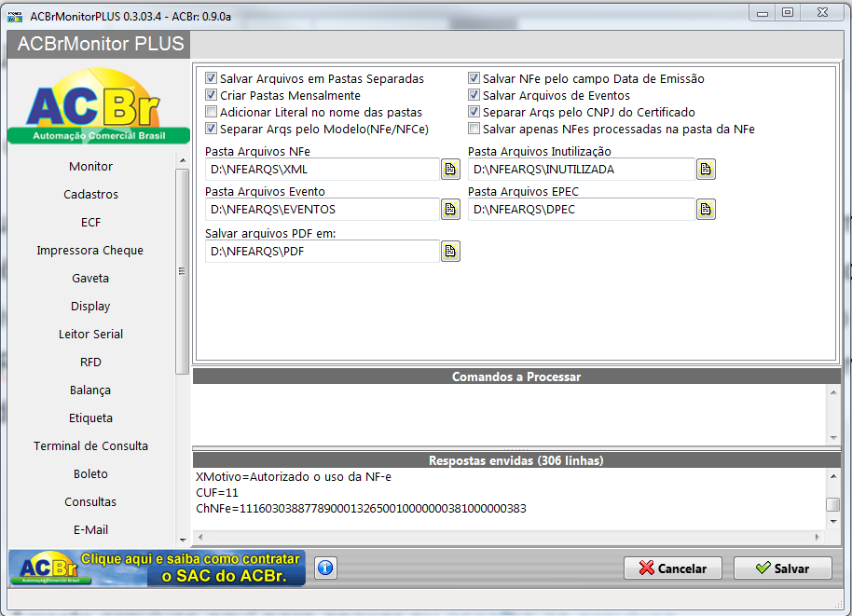Viewport: 852px width, 616px height.
Task: Open the SAC do ACBr banner
Action: pyautogui.click(x=157, y=568)
